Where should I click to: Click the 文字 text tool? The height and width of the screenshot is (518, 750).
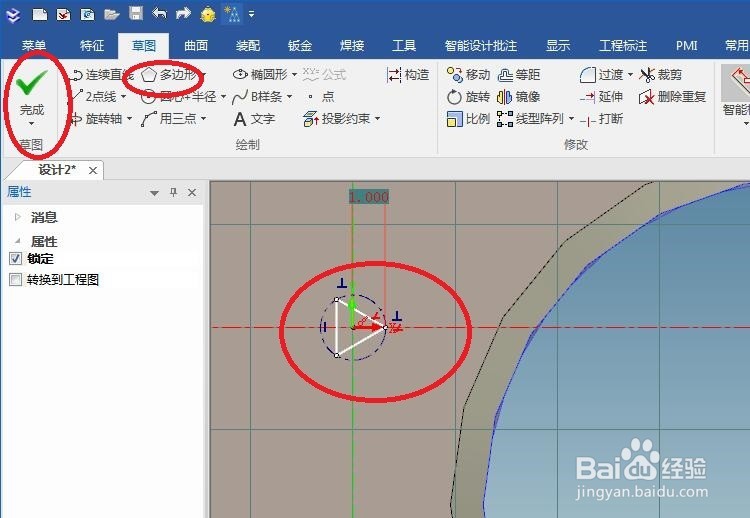coord(254,119)
